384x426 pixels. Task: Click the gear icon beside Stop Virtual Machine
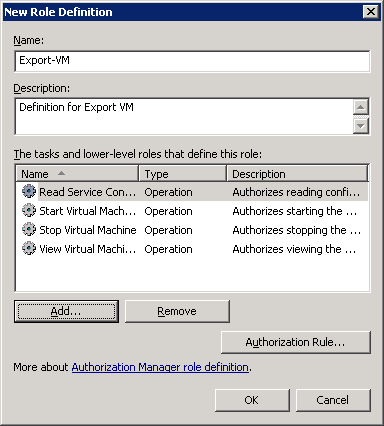(29, 229)
